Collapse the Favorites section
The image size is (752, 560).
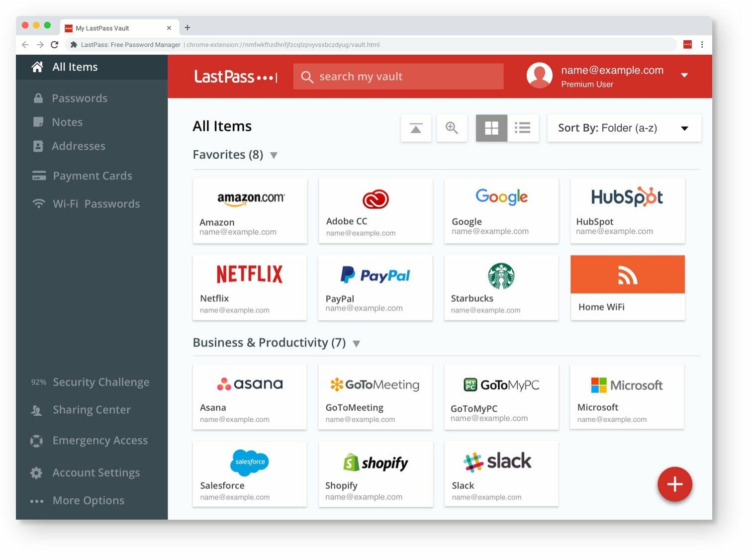274,155
